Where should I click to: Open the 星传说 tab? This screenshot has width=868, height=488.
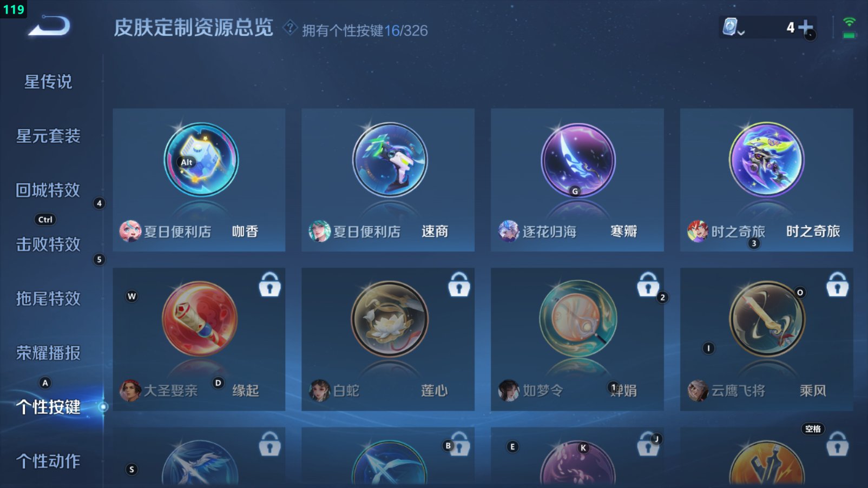point(48,82)
